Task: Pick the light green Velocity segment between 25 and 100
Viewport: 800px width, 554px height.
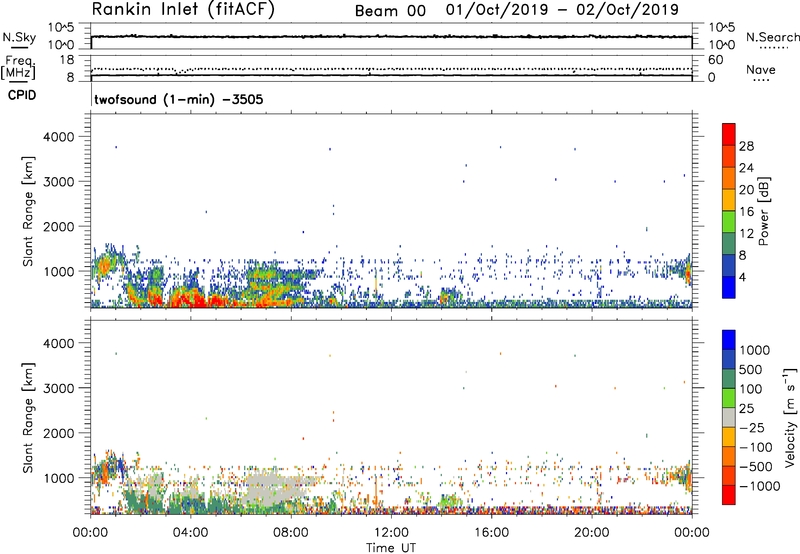Action: [729, 398]
